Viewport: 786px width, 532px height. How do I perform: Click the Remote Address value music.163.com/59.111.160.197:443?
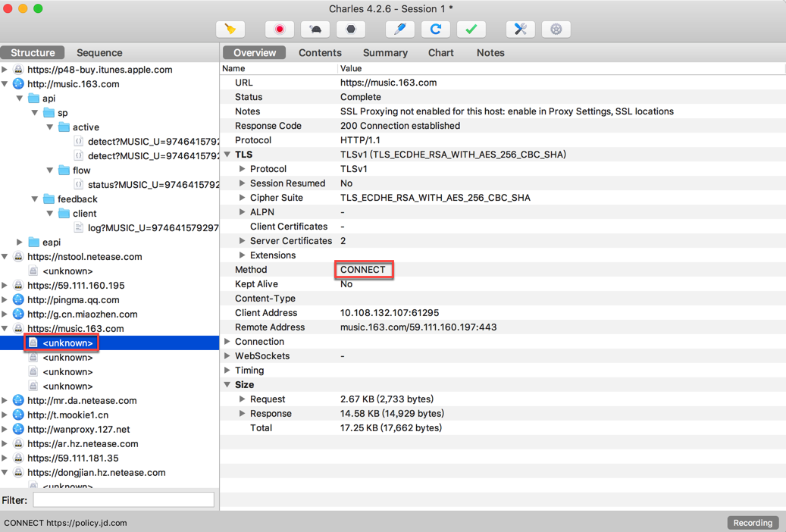click(x=418, y=327)
